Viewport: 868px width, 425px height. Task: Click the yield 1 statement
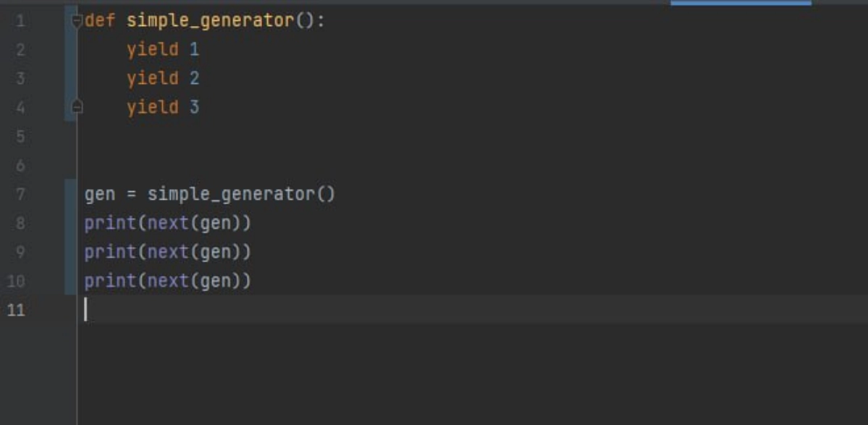[x=163, y=50]
